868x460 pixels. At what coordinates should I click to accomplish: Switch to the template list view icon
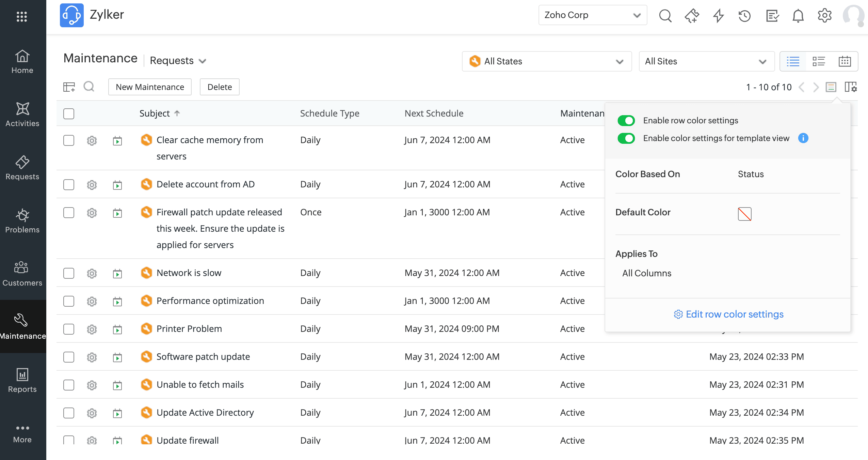click(x=819, y=61)
